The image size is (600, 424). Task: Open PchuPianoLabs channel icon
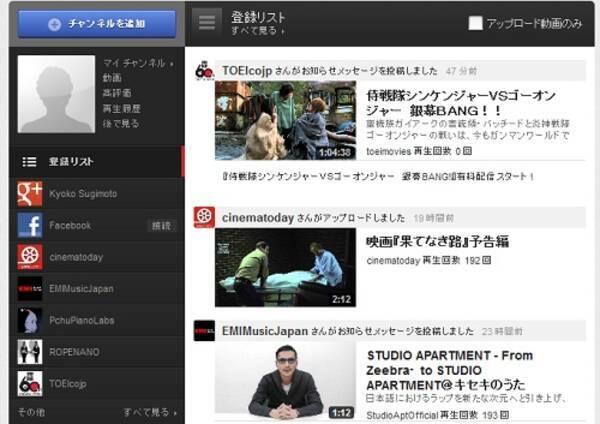(29, 320)
